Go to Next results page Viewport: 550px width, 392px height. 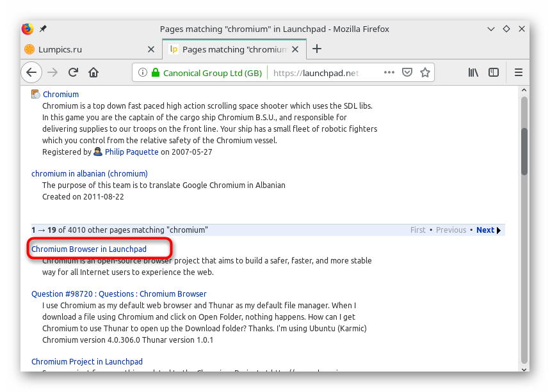pos(489,230)
